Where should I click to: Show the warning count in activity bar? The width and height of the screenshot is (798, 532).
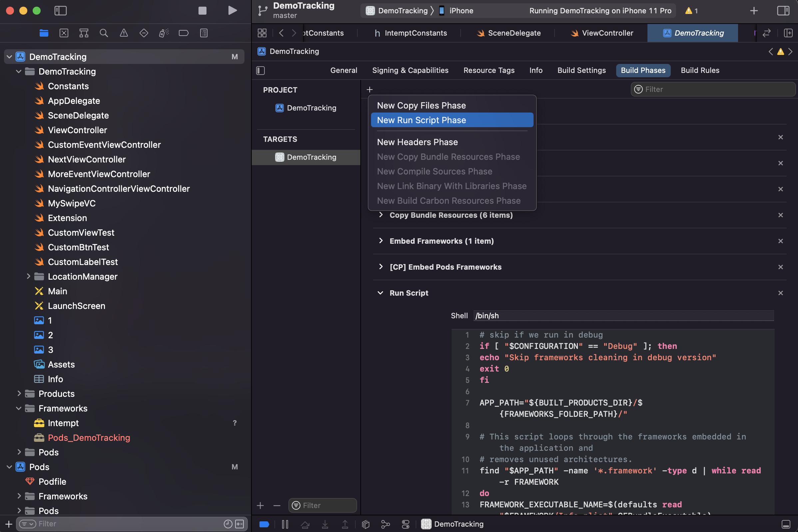(x=691, y=11)
